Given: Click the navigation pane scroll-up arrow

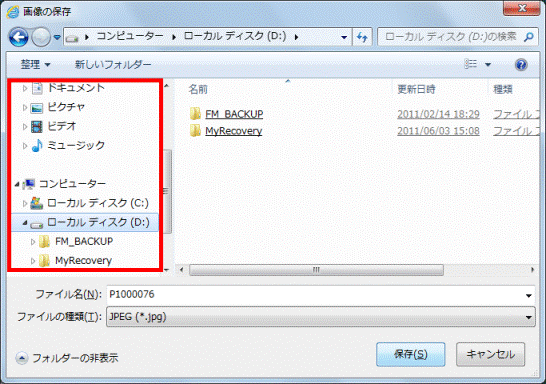Looking at the screenshot, I should coord(166,86).
